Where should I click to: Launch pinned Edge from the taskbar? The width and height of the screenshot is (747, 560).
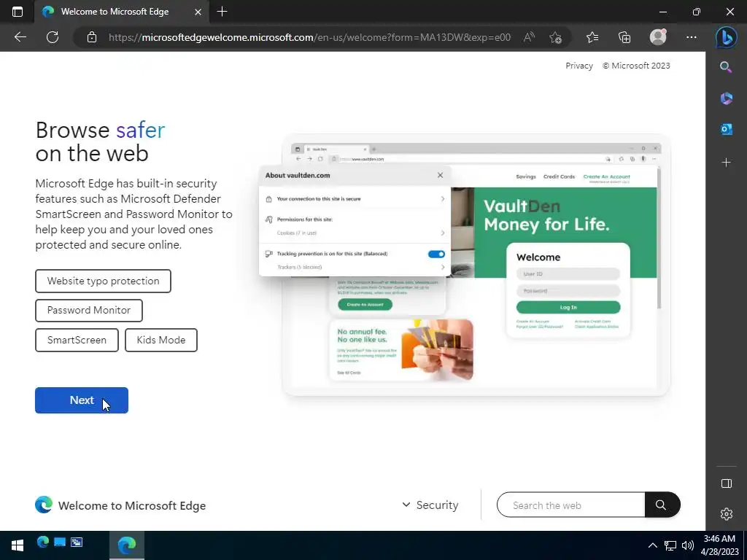[x=43, y=542]
